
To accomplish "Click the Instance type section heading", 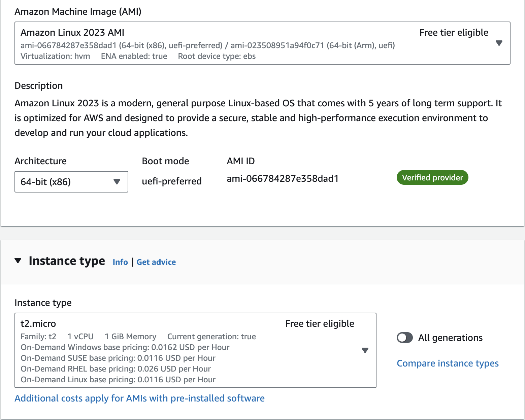I will click(x=67, y=261).
